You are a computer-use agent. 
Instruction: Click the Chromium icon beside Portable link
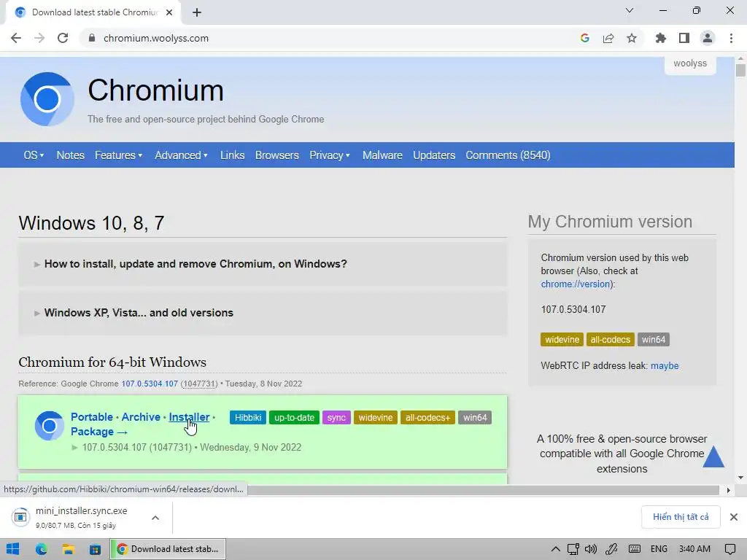click(49, 426)
